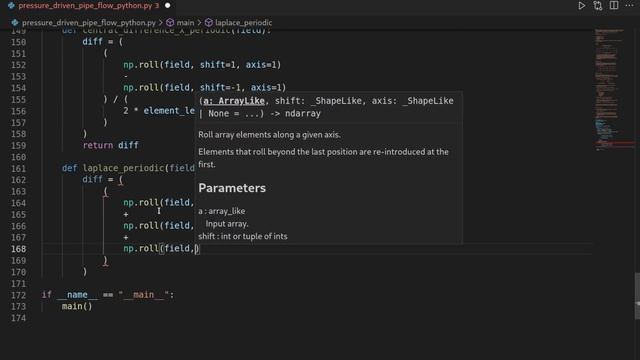Click line number 168 in the gutter
Screen dimensions: 640x360
[x=19, y=249]
